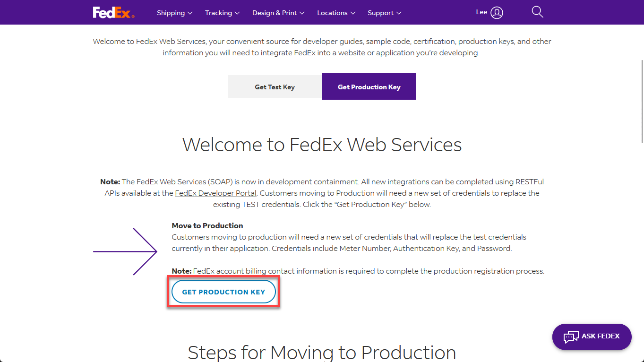The height and width of the screenshot is (362, 644).
Task: Click the GET PRODUCTION KEY button
Action: [223, 292]
